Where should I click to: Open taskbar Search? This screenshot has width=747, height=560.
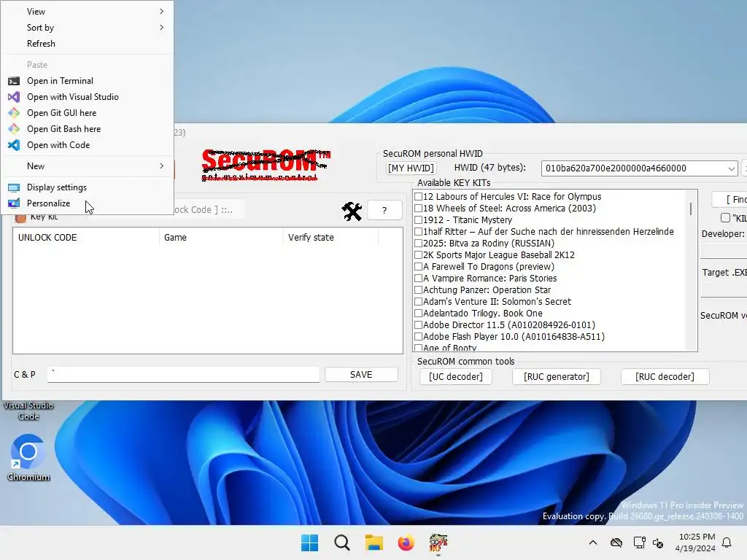pos(342,542)
